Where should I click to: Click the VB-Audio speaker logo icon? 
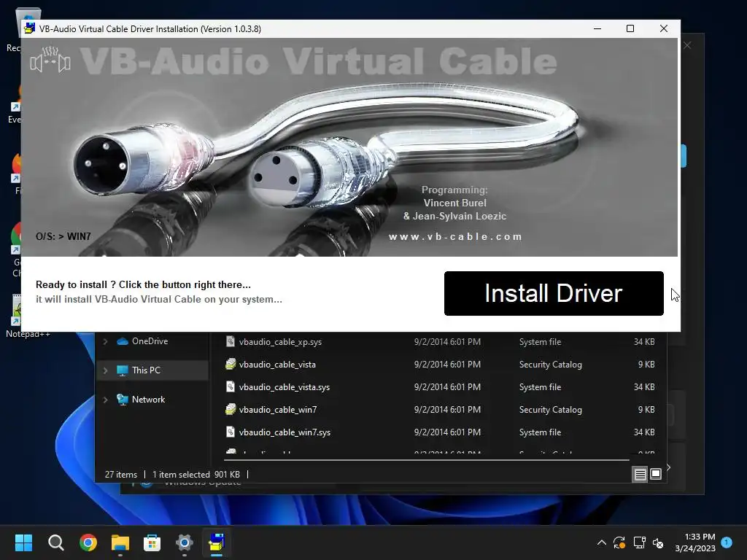[50, 61]
